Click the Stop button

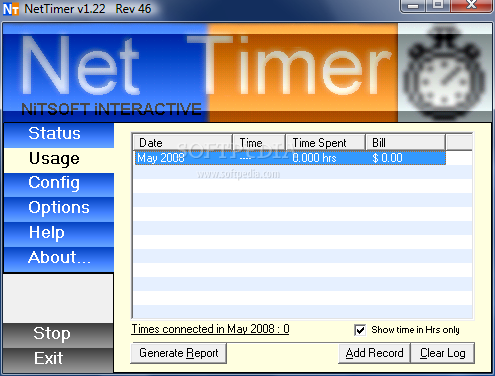[x=58, y=335]
